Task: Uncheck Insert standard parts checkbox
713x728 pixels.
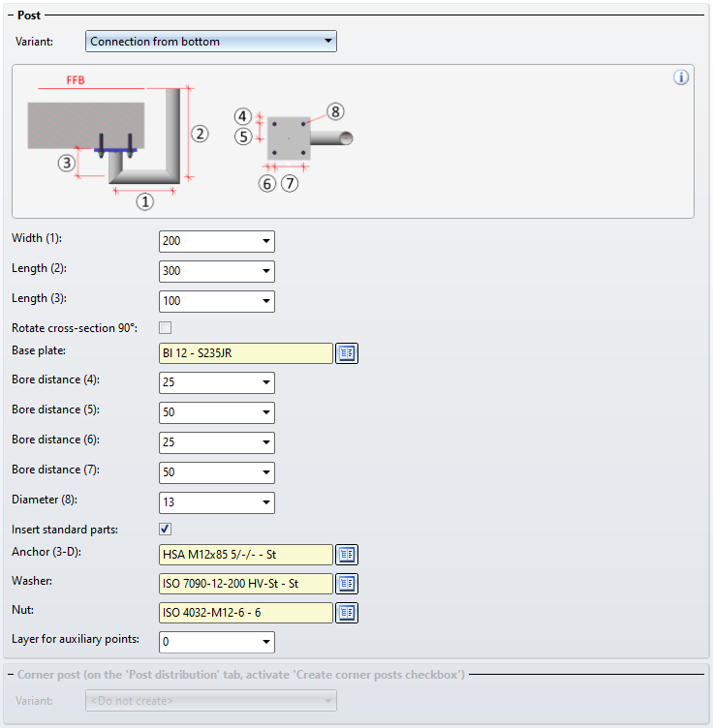Action: coord(165,529)
